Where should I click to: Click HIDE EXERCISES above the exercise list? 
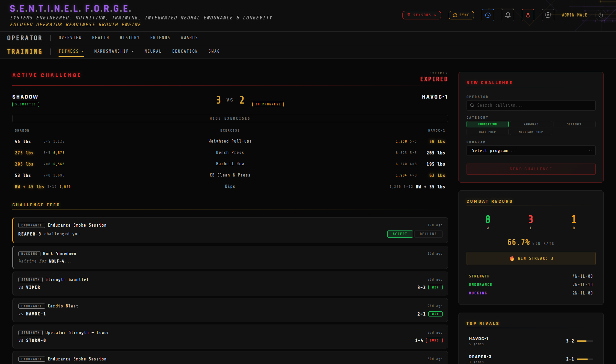pos(230,118)
